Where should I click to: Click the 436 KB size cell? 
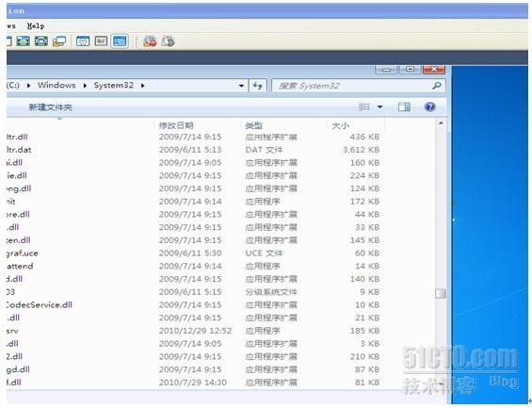tap(364, 137)
